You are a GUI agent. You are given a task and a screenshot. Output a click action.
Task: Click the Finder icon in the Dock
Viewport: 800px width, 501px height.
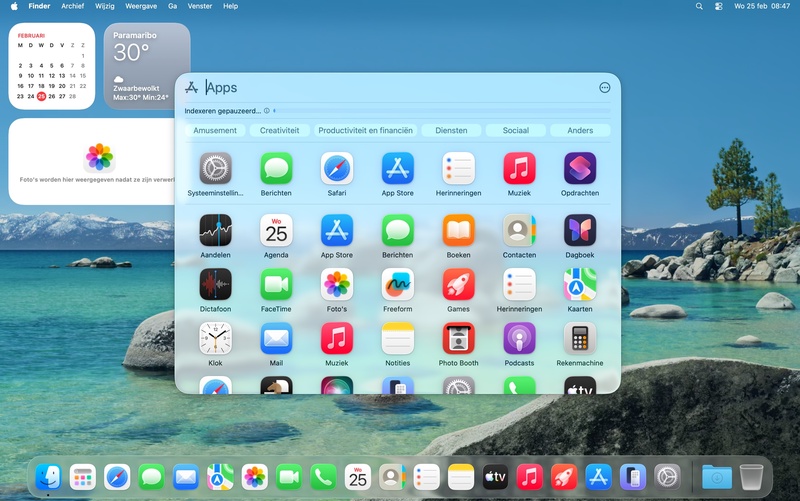pyautogui.click(x=48, y=478)
